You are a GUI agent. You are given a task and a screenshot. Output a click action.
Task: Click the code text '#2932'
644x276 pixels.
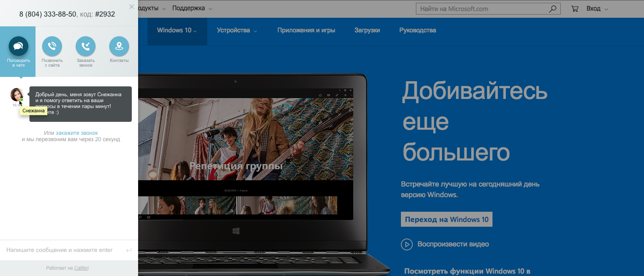tap(105, 14)
